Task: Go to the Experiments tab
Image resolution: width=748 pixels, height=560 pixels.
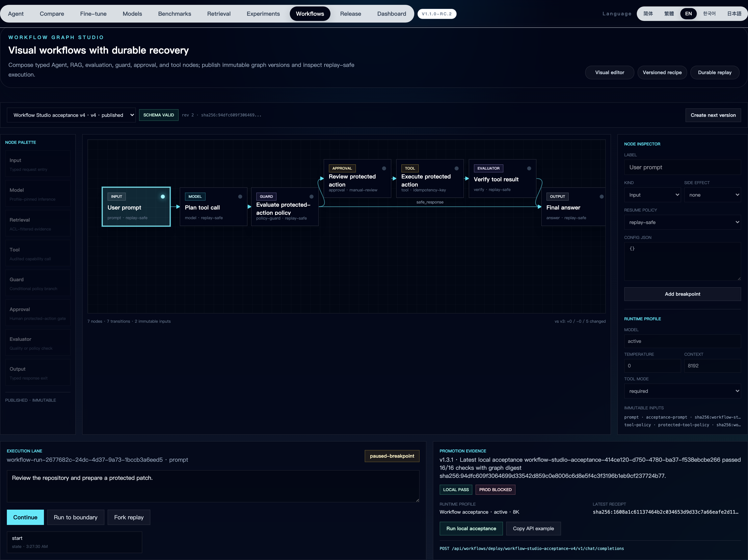Action: [263, 14]
